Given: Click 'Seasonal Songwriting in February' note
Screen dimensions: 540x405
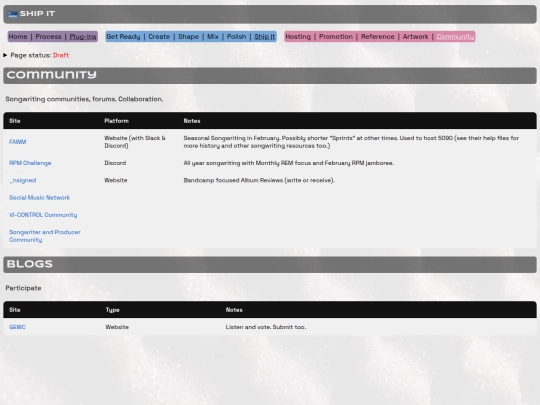Looking at the screenshot, I should tap(351, 142).
